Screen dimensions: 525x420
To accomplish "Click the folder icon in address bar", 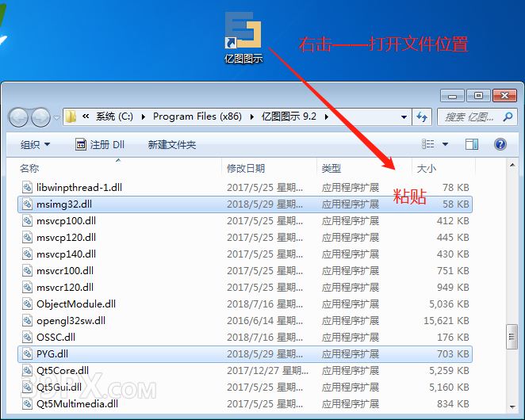I will [71, 116].
